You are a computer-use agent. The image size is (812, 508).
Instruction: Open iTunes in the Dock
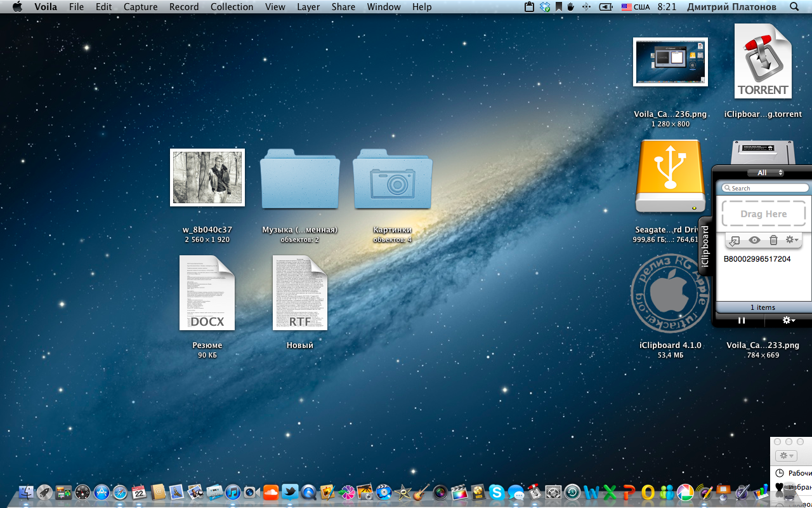[x=233, y=491]
